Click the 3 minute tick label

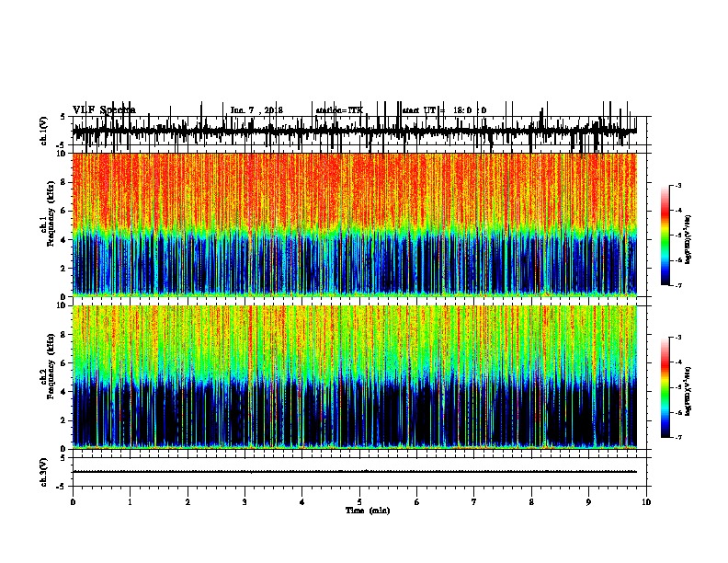coord(245,502)
